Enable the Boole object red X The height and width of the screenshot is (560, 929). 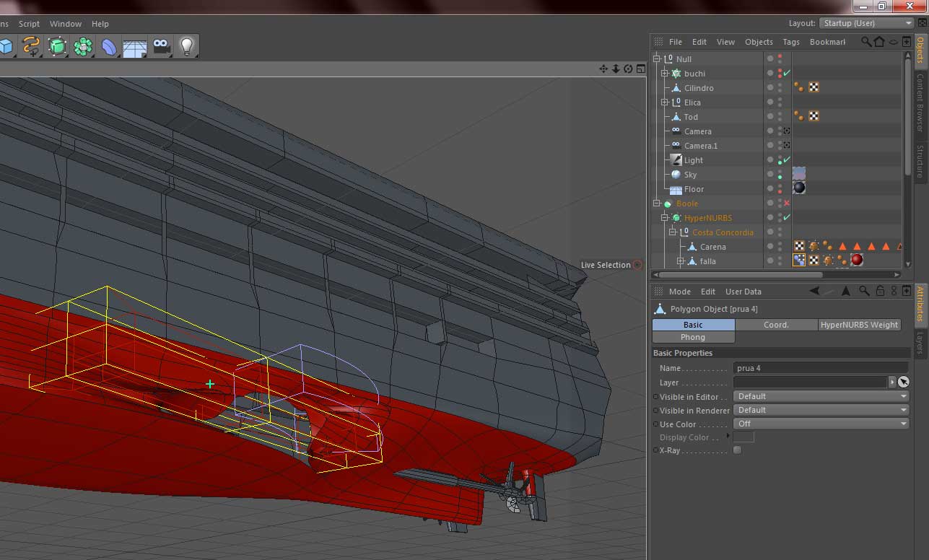[x=787, y=204]
